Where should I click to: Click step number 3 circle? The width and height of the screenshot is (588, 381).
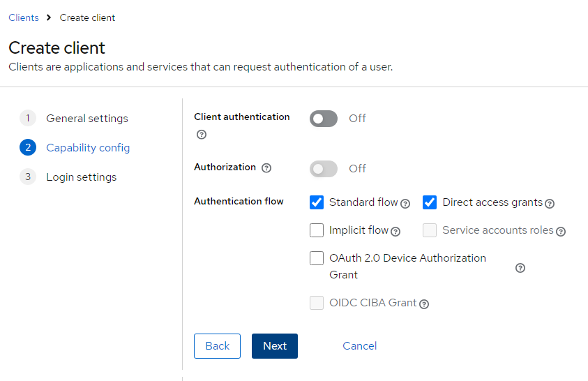click(x=28, y=177)
